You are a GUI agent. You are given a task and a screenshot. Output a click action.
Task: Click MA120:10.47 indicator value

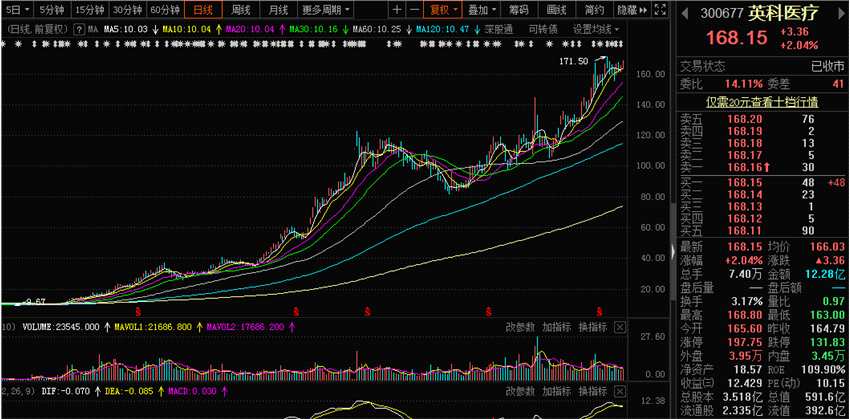tap(442, 29)
